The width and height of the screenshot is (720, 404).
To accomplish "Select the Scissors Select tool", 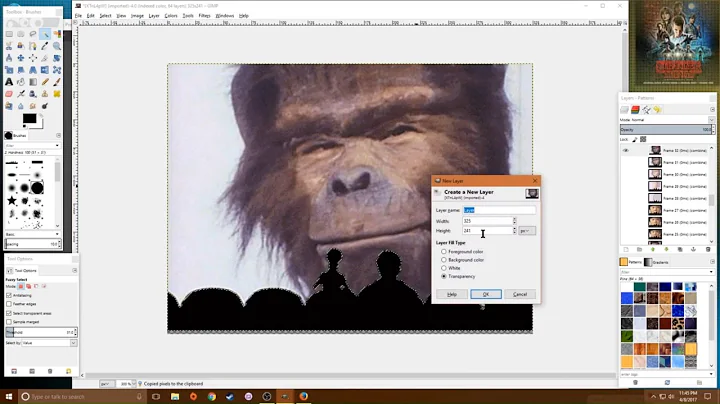I will 9,46.
